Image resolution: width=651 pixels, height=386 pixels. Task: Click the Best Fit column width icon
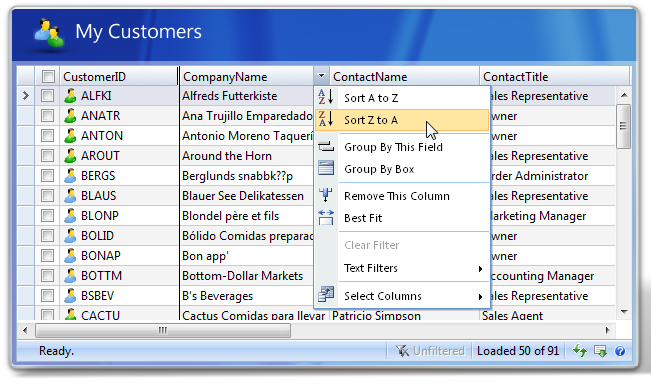326,217
